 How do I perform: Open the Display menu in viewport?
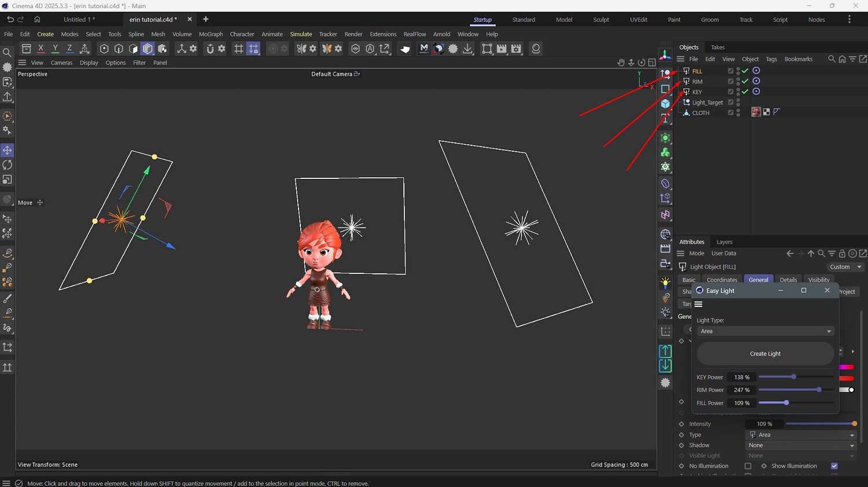[x=89, y=63]
